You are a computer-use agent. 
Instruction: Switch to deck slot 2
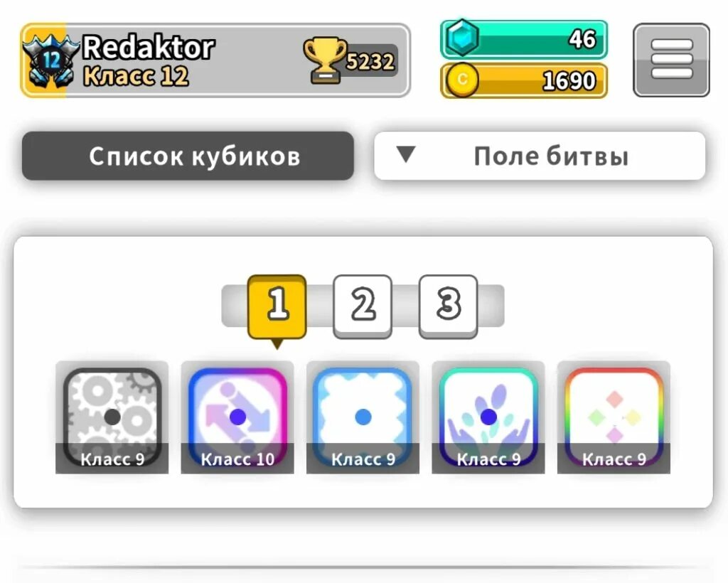click(x=363, y=306)
